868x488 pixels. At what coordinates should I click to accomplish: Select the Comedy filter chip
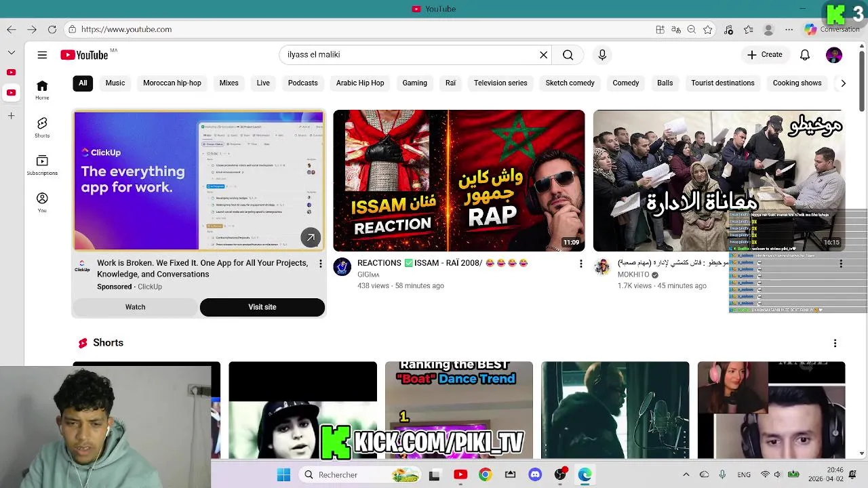click(626, 83)
